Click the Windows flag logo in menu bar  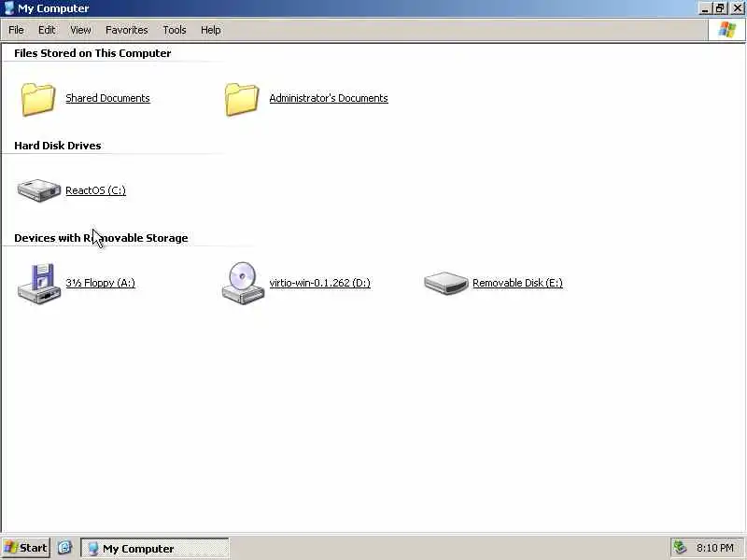click(727, 30)
